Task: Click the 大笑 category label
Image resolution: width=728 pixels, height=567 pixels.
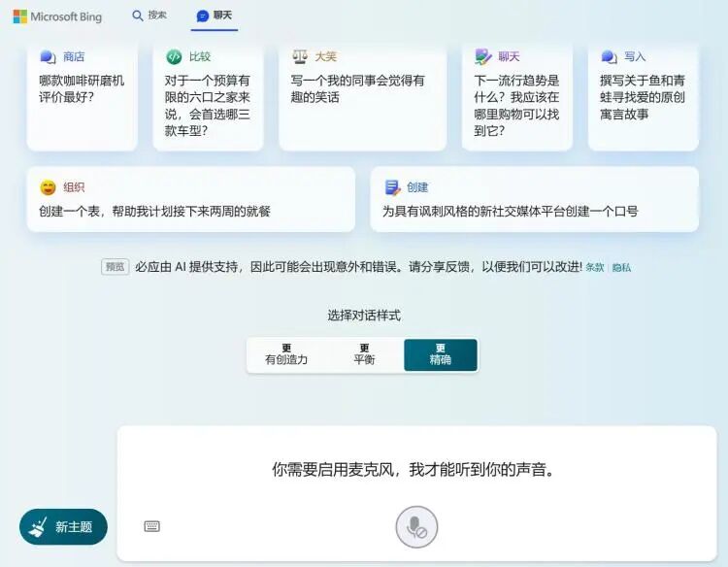Action: [x=325, y=56]
